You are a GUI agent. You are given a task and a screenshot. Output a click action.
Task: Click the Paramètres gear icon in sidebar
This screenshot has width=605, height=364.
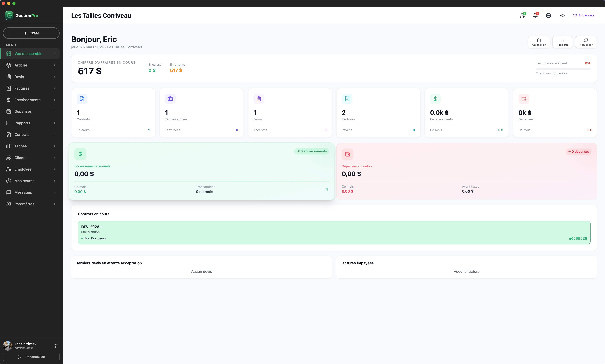9,204
